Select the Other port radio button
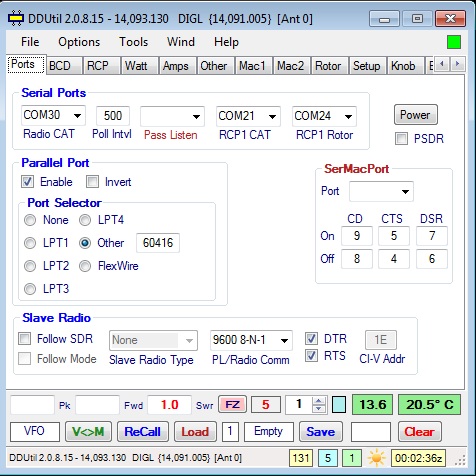 point(85,243)
